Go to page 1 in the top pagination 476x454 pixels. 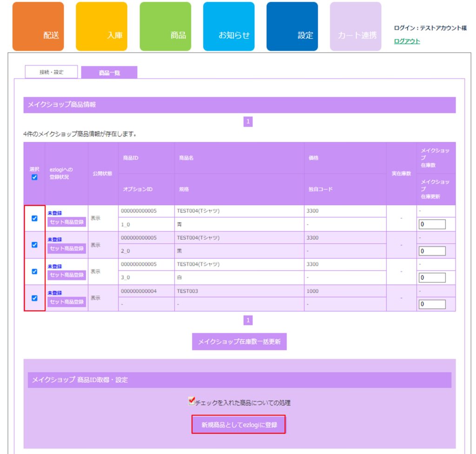[248, 122]
